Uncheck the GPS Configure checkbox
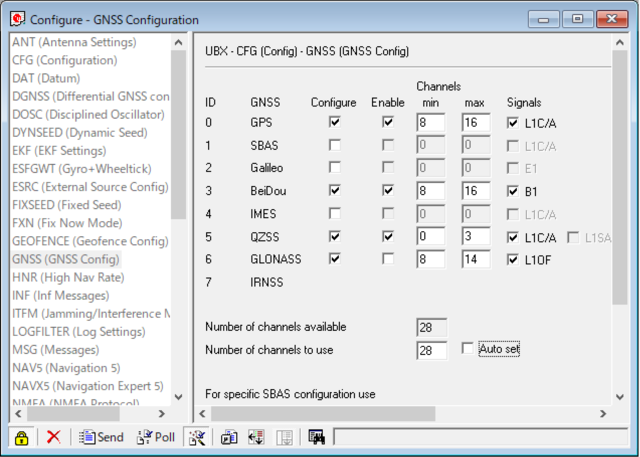640x457 pixels. [335, 122]
